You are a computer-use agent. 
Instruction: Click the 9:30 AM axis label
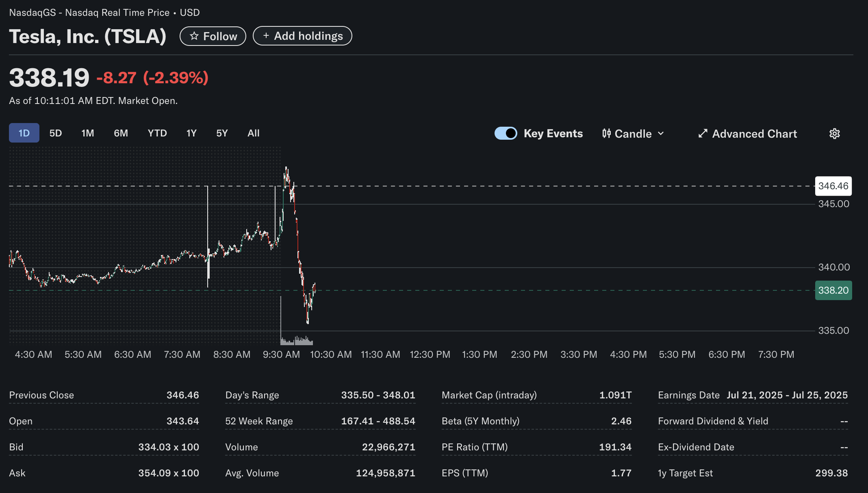[x=281, y=355]
